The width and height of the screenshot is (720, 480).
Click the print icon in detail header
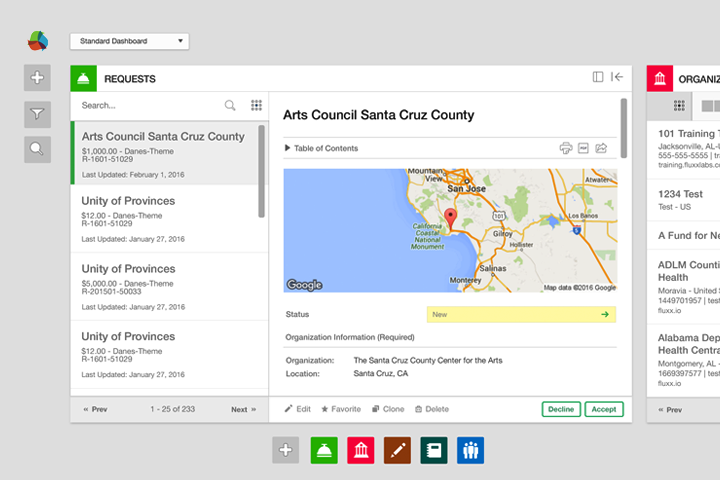566,148
